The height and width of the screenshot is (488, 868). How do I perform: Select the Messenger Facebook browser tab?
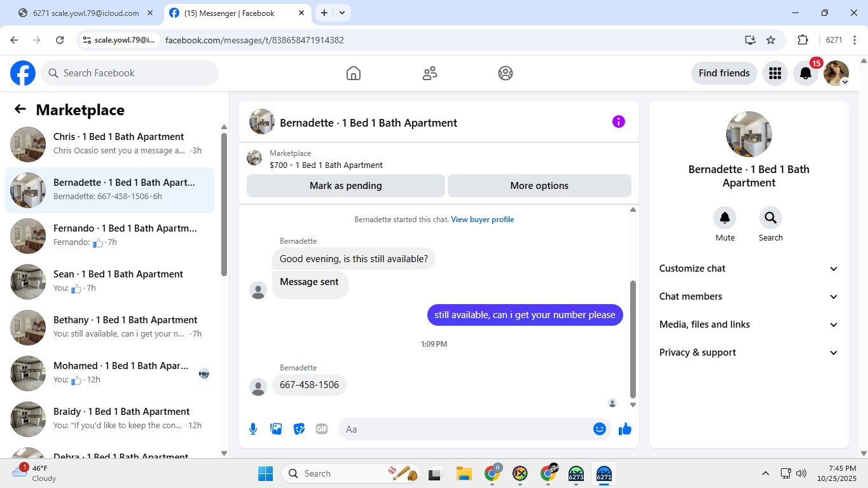coord(237,13)
